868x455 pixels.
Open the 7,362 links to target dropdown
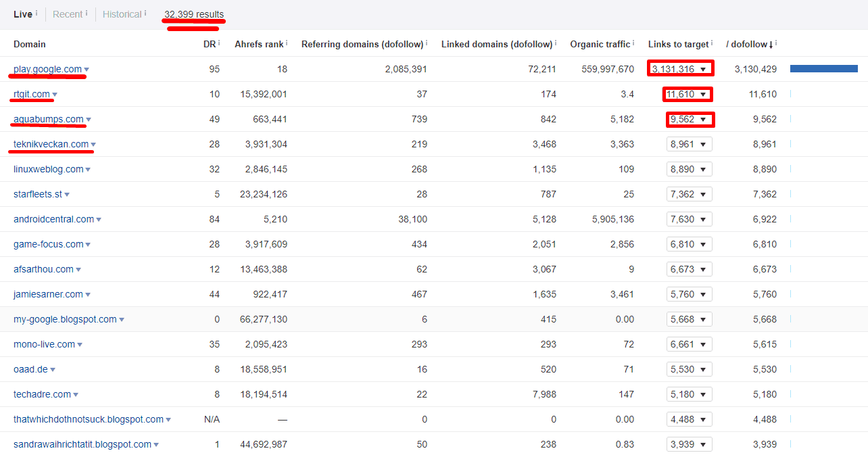click(690, 194)
